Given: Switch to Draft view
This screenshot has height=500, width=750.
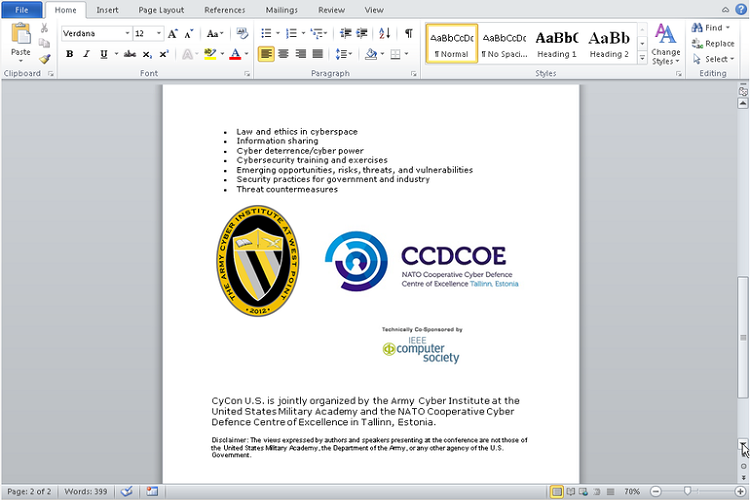Looking at the screenshot, I should point(610,491).
